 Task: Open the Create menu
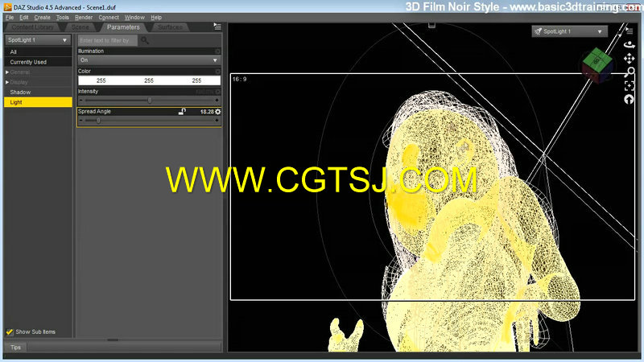tap(42, 18)
